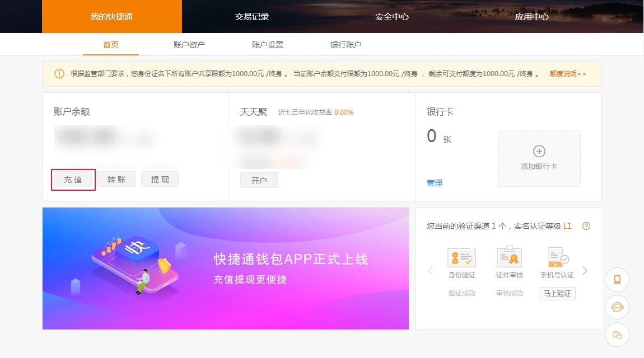The width and height of the screenshot is (644, 358).
Task: Open the 安全中心 top navigation tab
Action: (x=392, y=16)
